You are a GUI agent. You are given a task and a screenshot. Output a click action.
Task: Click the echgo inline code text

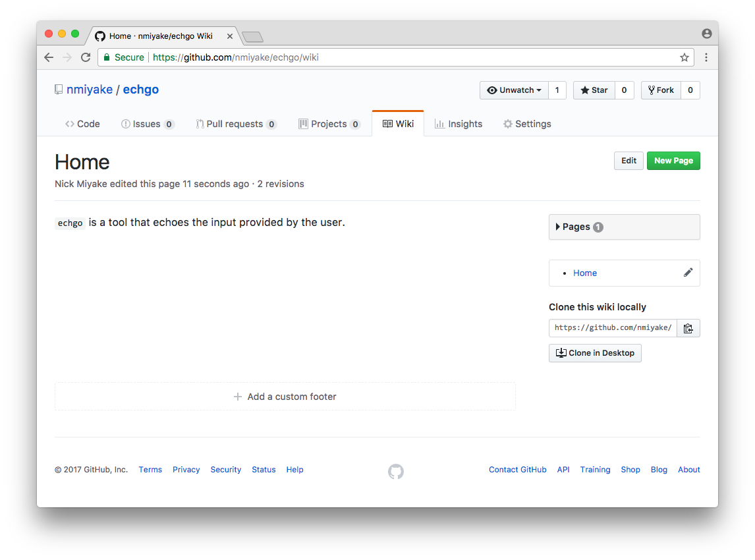pyautogui.click(x=70, y=223)
